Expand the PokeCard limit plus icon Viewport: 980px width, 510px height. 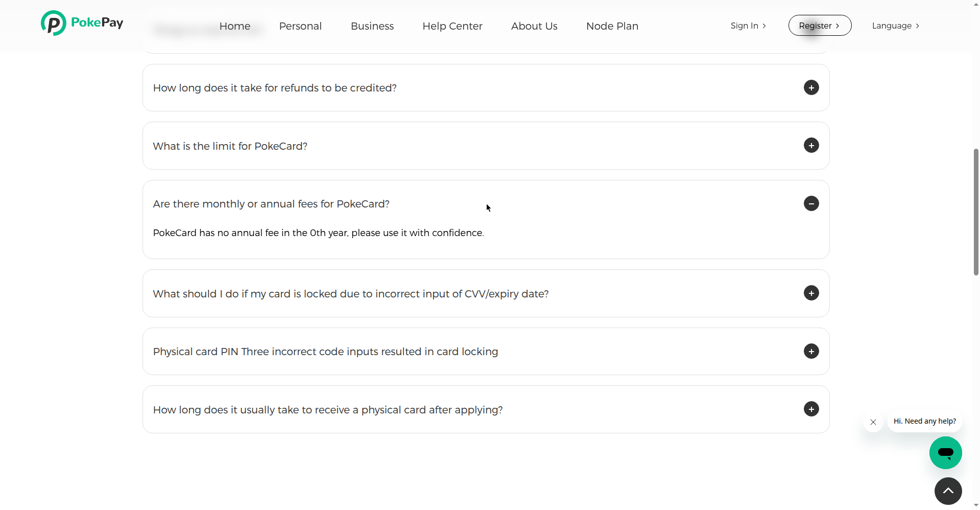coord(811,145)
